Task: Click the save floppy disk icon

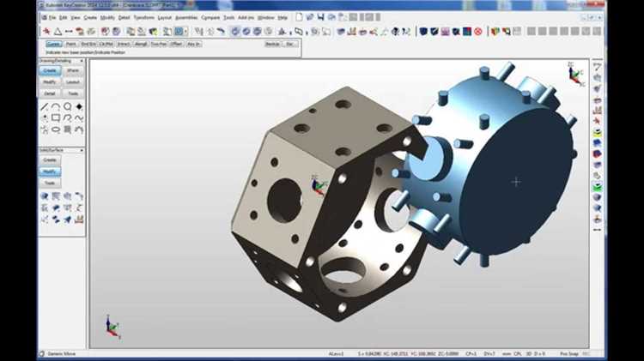Action: tap(320, 17)
